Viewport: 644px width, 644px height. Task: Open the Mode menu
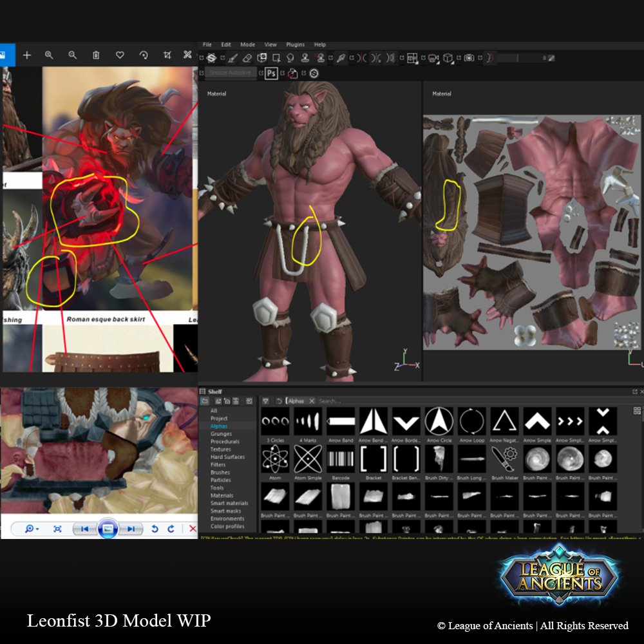pos(248,45)
